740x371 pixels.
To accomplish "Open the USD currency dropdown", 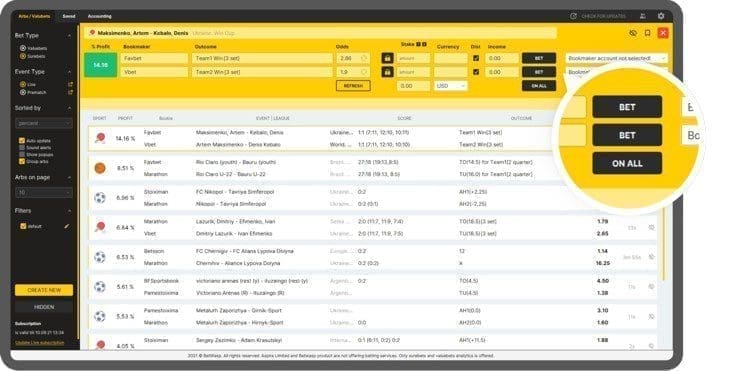I will 451,86.
